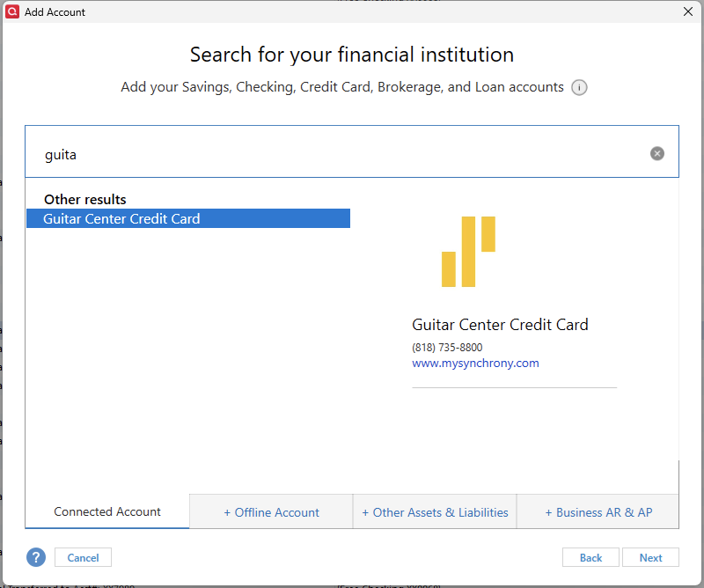Image resolution: width=704 pixels, height=588 pixels.
Task: Click the blue help question mark icon
Action: click(x=36, y=557)
